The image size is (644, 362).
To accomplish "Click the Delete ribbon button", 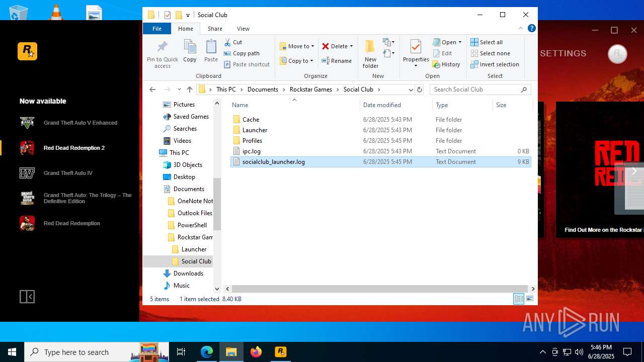I will click(x=337, y=46).
